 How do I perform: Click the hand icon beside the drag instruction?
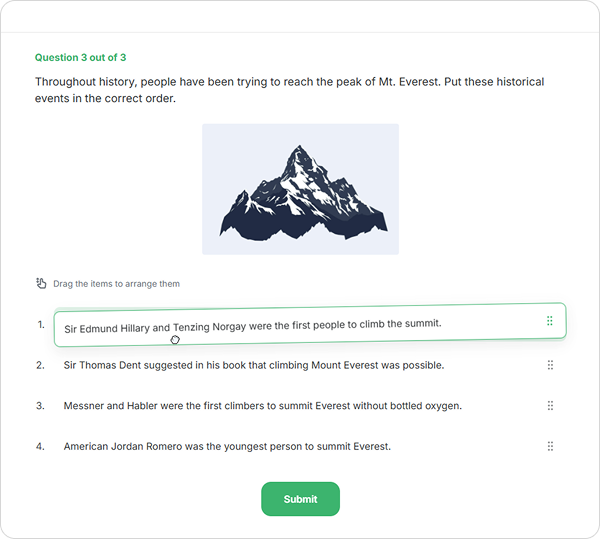tap(41, 284)
